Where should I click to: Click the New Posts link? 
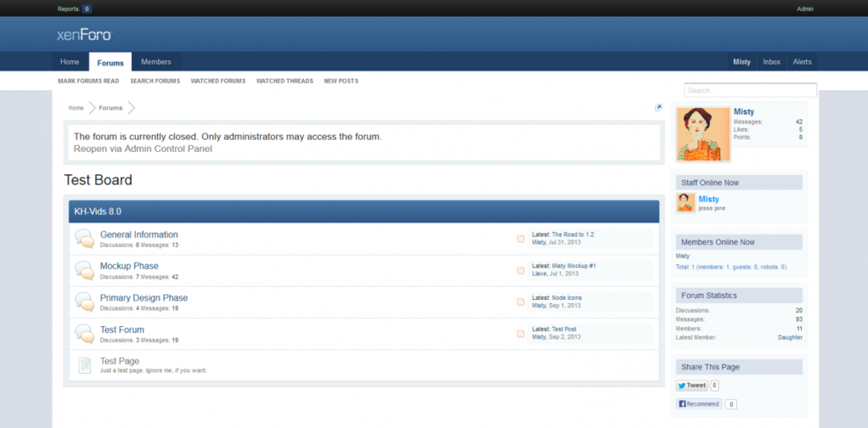click(341, 82)
